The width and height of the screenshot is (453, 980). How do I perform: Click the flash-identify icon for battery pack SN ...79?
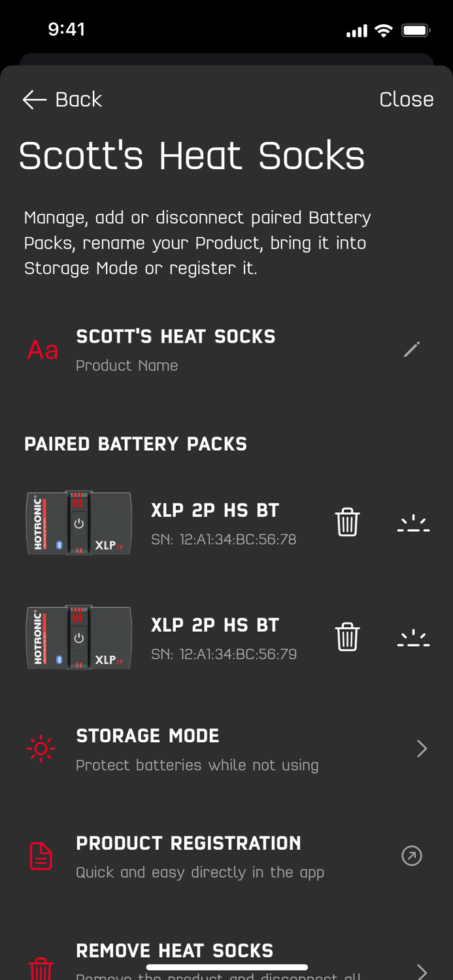point(413,636)
